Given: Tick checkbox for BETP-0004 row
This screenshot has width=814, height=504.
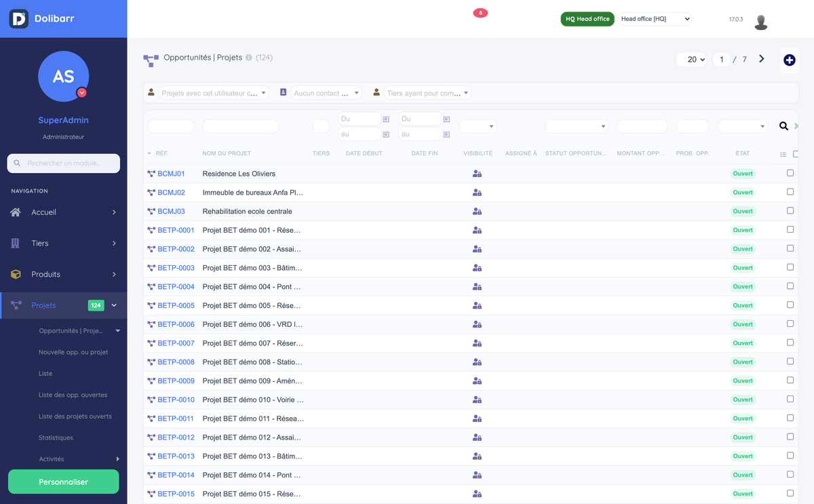Looking at the screenshot, I should [790, 286].
